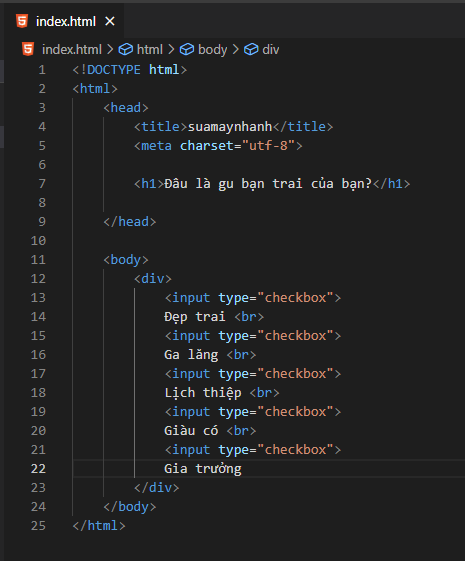Click the h1 heading text on line 7

point(268,184)
